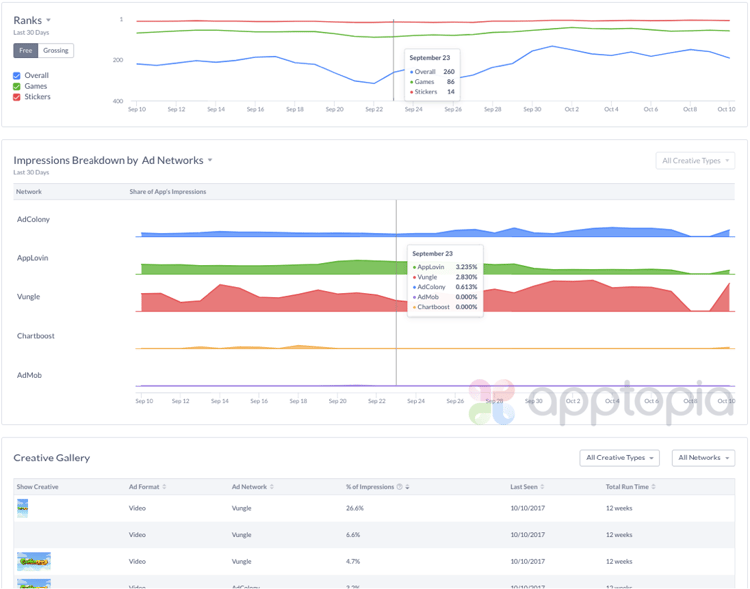Viewport: 750px width, 589px height.
Task: Click the 26.6% impressions value
Action: [x=355, y=508]
